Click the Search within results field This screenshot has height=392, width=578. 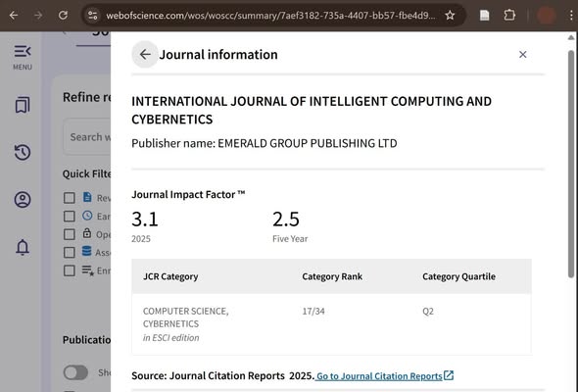point(87,137)
